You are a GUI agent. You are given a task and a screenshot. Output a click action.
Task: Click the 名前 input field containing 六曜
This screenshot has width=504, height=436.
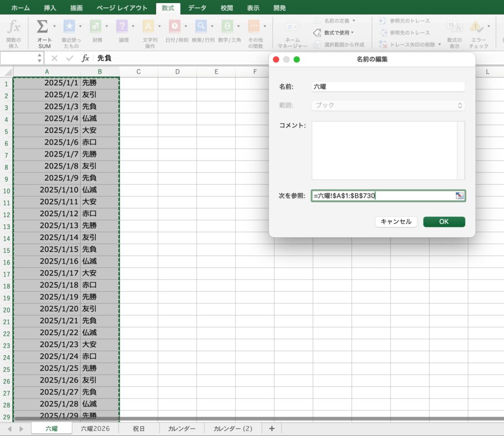pos(388,87)
